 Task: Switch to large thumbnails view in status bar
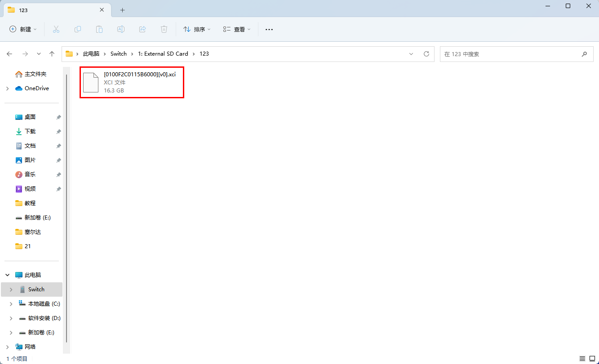(x=592, y=359)
